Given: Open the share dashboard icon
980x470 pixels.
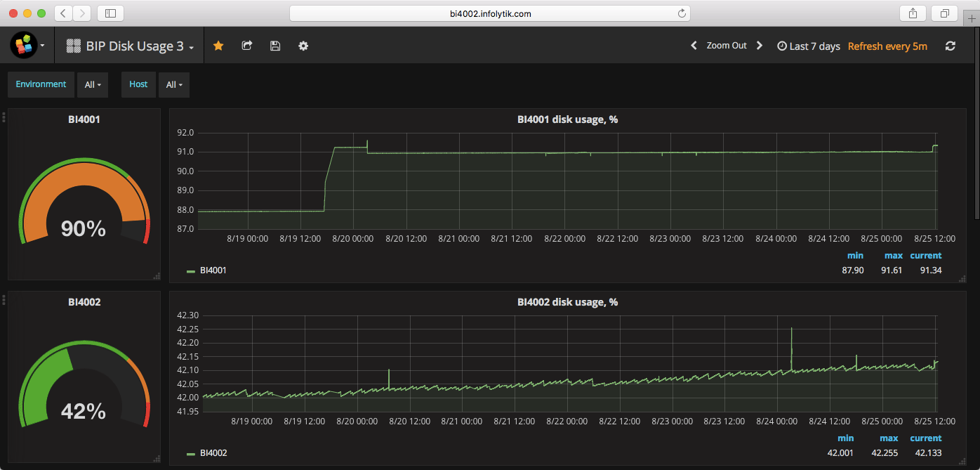Looking at the screenshot, I should pyautogui.click(x=247, y=46).
